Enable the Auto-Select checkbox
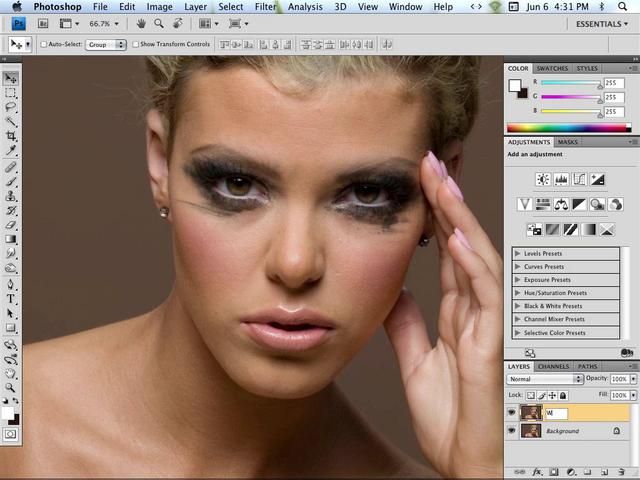Viewport: 640px width, 480px height. tap(43, 44)
